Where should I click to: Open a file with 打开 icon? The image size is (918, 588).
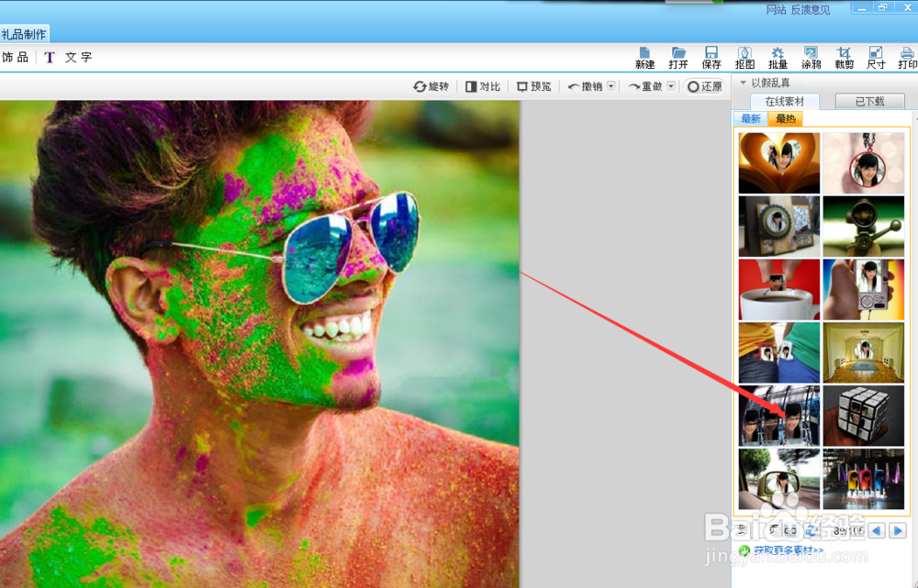click(x=678, y=58)
